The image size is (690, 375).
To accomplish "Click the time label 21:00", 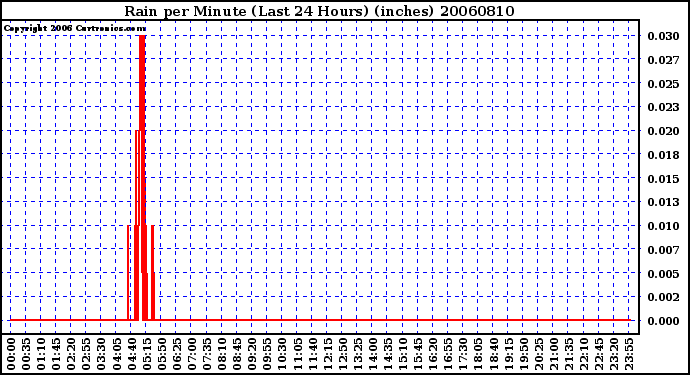I will tap(553, 354).
